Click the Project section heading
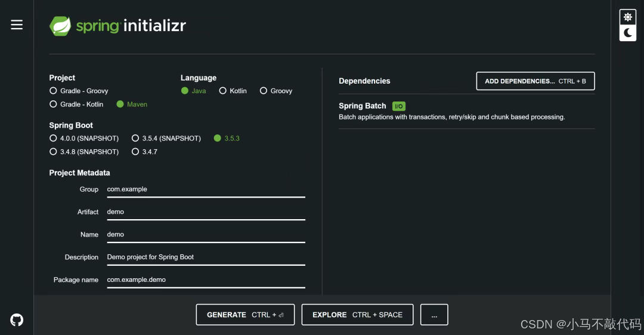The width and height of the screenshot is (644, 335). [62, 78]
